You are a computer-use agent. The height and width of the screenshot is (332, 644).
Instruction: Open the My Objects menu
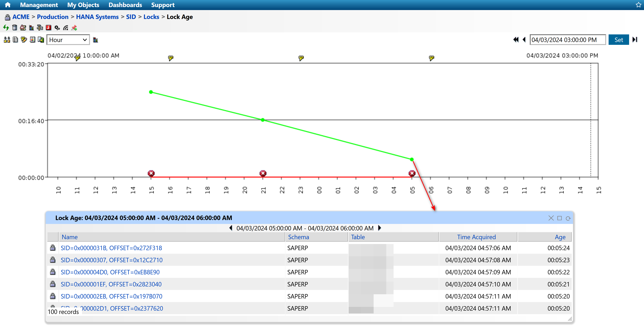[83, 5]
